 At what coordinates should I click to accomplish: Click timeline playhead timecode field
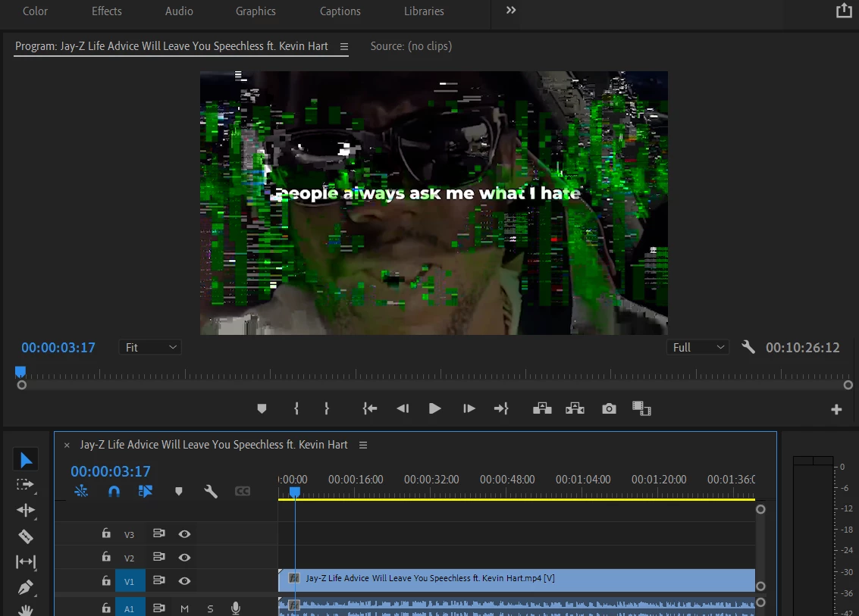point(110,471)
